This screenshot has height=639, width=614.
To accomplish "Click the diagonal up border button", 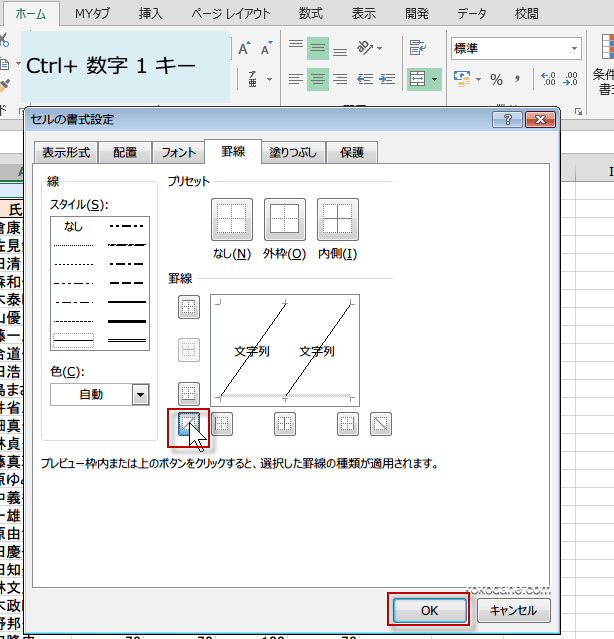I will point(188,425).
